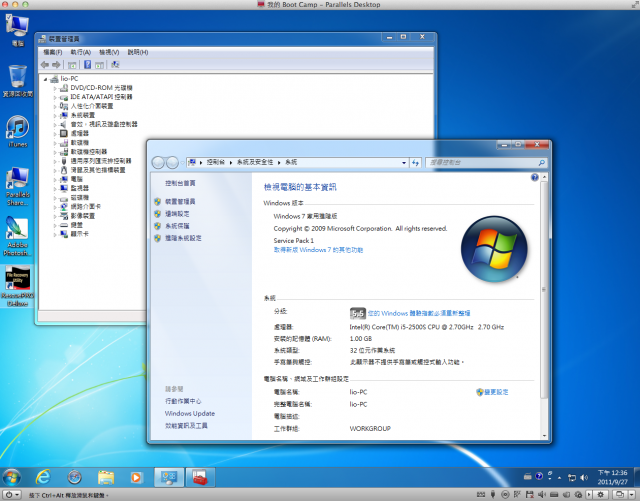The image size is (640, 501).
Task: Click the taskbar clock showing 12:36
Action: pos(612,477)
